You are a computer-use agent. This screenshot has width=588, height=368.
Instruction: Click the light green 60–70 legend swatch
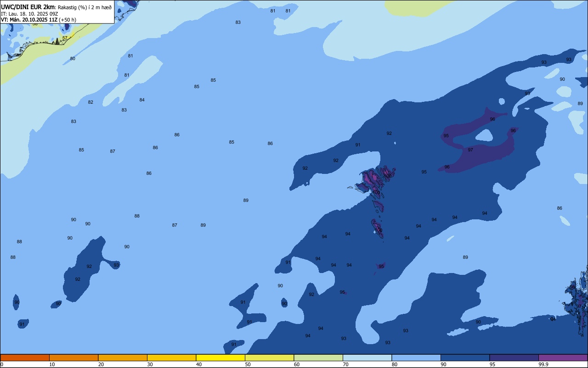tap(318, 357)
